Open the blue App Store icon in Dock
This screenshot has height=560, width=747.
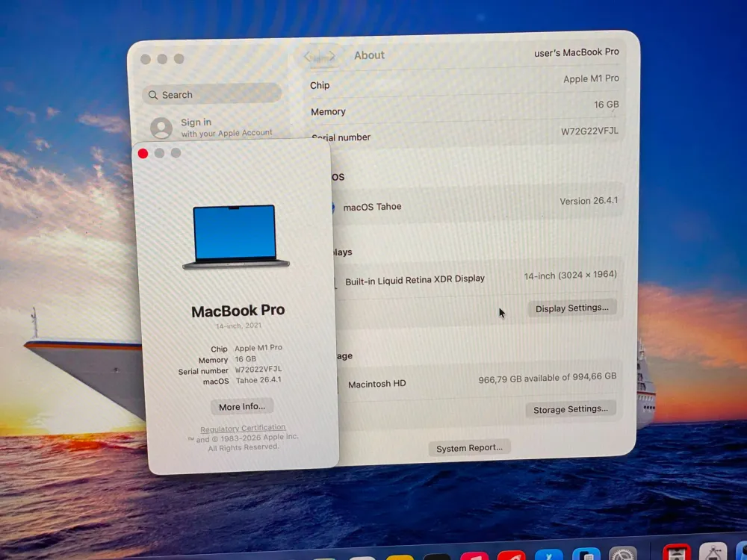[x=549, y=556]
